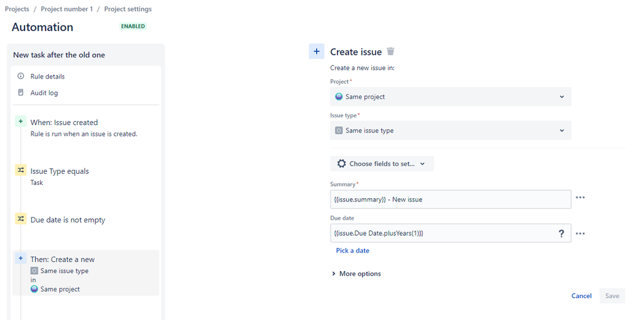The height and width of the screenshot is (320, 644).
Task: Click the yellow condition icon for Due date is not empty
Action: pyautogui.click(x=21, y=219)
